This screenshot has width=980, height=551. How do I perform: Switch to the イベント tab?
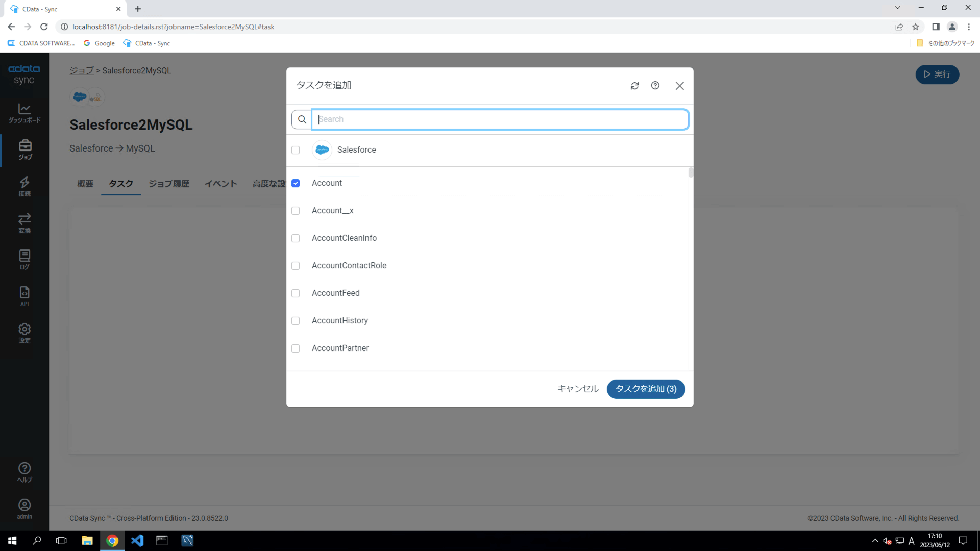tap(220, 184)
